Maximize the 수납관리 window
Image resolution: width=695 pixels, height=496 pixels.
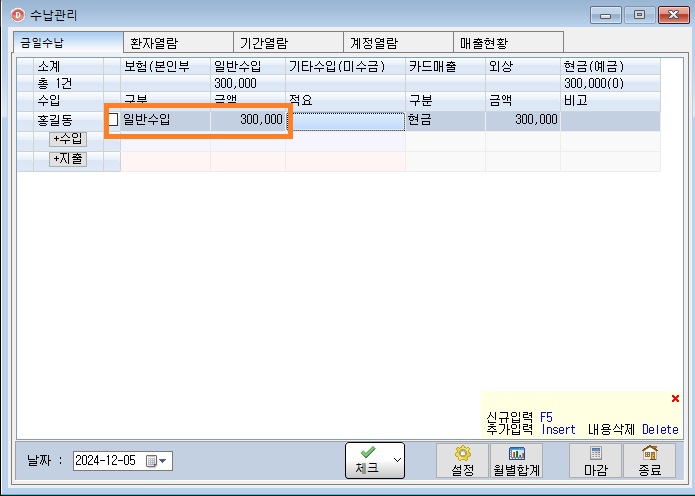[x=639, y=16]
